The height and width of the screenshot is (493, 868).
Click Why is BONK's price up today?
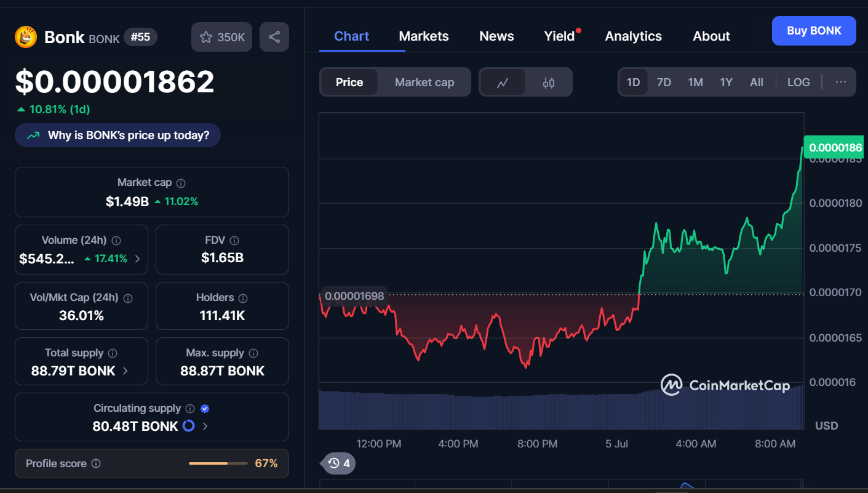click(x=117, y=135)
